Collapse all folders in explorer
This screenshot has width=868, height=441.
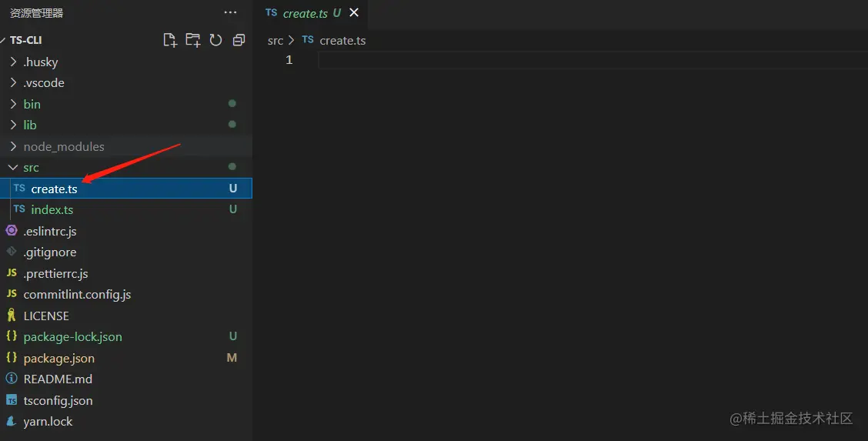(x=239, y=40)
